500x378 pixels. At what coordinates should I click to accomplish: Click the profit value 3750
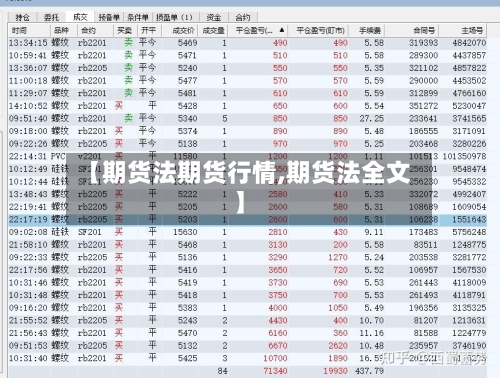pos(278,295)
